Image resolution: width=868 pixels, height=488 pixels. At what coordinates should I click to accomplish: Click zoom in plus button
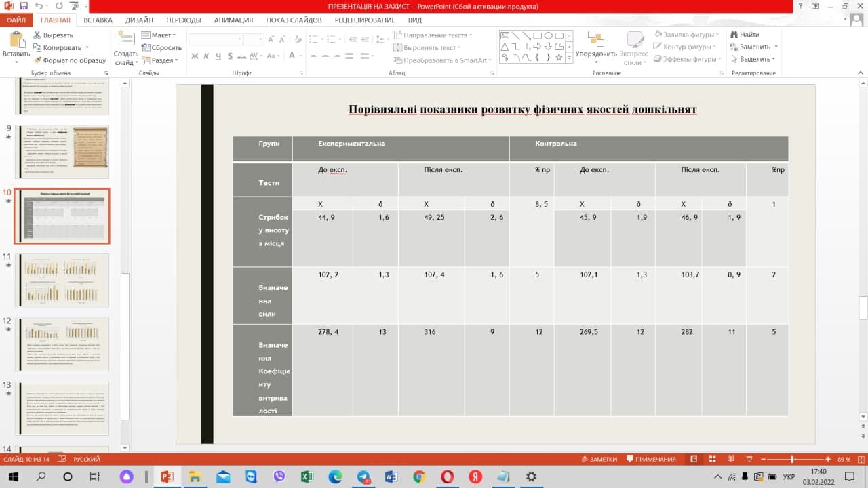[828, 459]
